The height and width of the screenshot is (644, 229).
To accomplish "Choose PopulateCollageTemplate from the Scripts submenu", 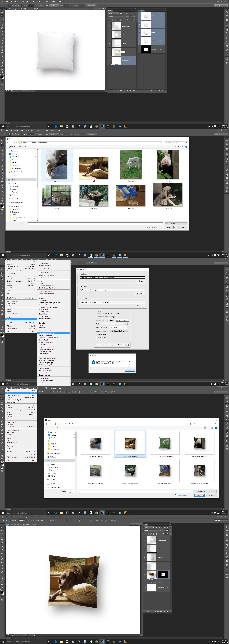I will tap(47, 358).
